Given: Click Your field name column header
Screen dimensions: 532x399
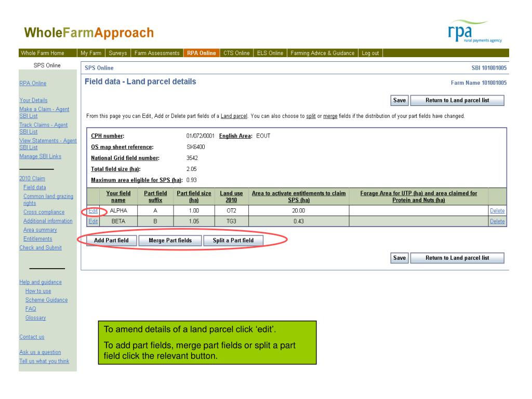Looking at the screenshot, I should (x=118, y=196).
